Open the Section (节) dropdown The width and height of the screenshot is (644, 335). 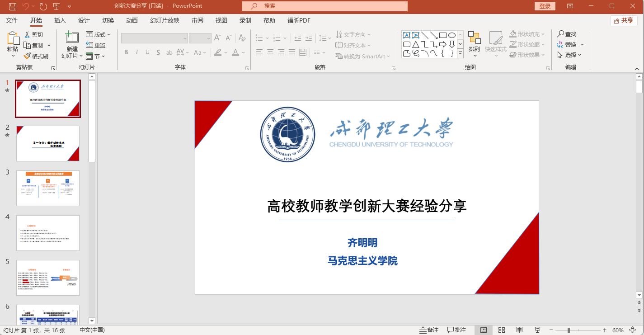(96, 56)
